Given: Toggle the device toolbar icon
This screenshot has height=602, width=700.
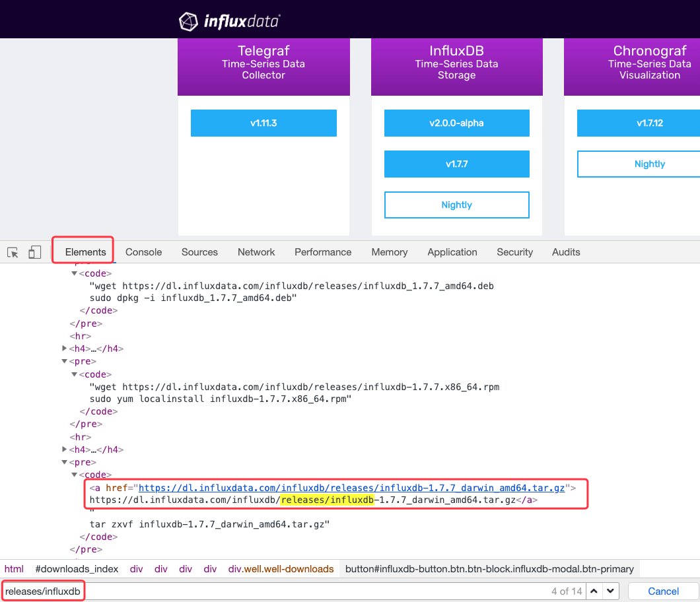Looking at the screenshot, I should 35,252.
